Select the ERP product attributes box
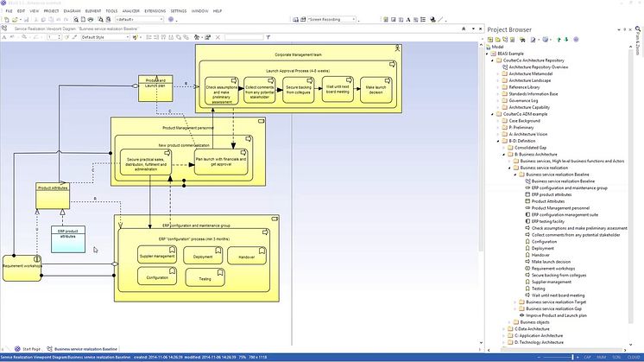 coord(68,239)
